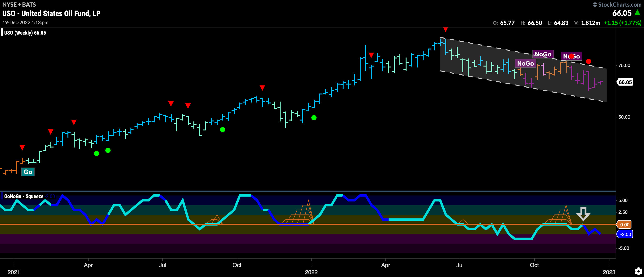This screenshot has width=644, height=277.
Task: Click the large 66.05 last price header
Action: point(622,13)
